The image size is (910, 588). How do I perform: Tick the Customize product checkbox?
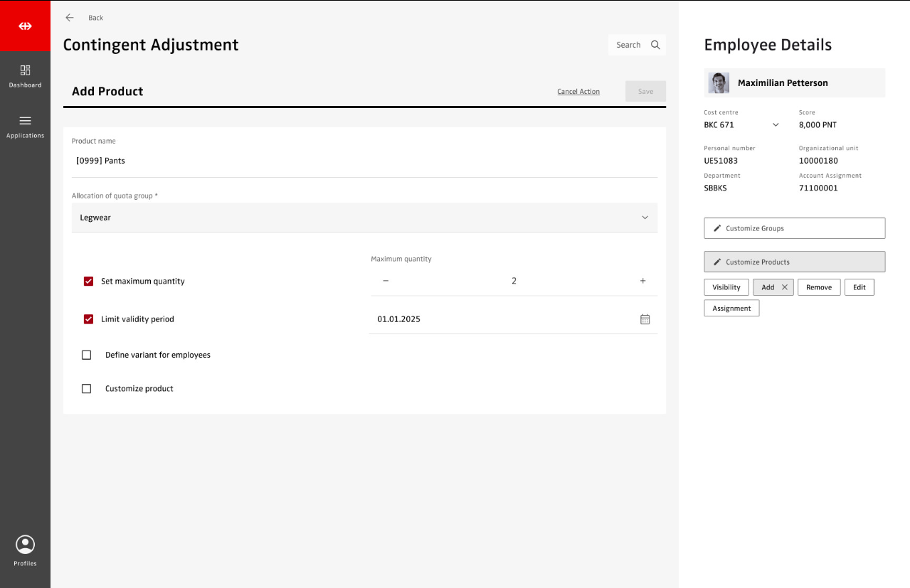[x=87, y=389]
